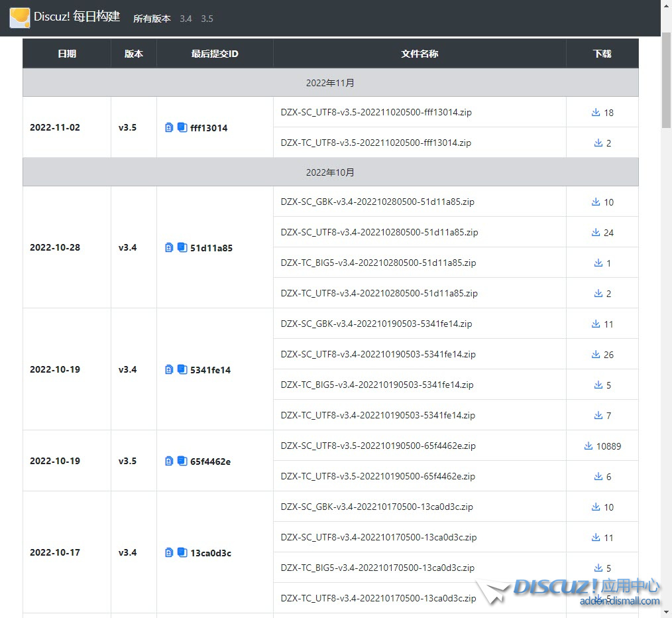
Task: Download DZX-SC_UTF8-v3.5-202211020500-fff13014.zip via its download icon
Action: pos(595,112)
